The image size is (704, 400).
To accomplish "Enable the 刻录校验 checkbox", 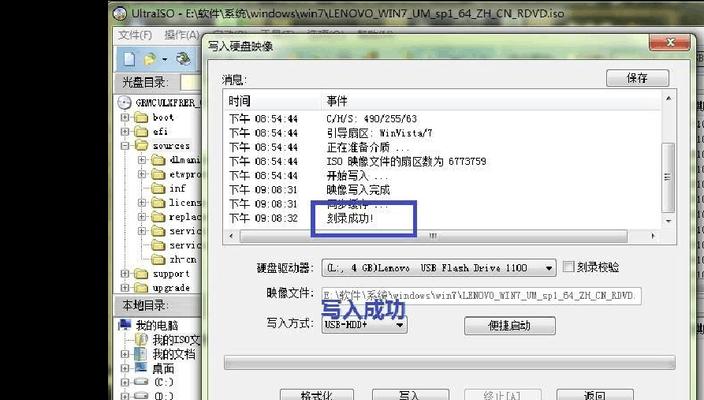I will tap(568, 267).
